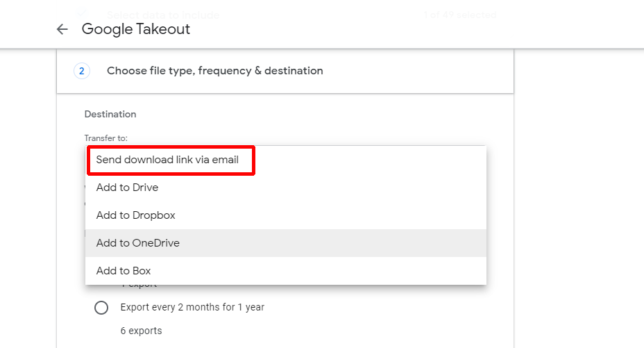644x348 pixels.
Task: Select 'Add to Box' in dropdown
Action: [124, 271]
